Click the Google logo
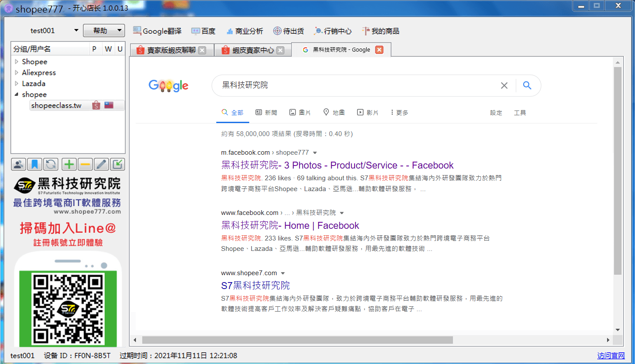The image size is (635, 364). [x=169, y=86]
